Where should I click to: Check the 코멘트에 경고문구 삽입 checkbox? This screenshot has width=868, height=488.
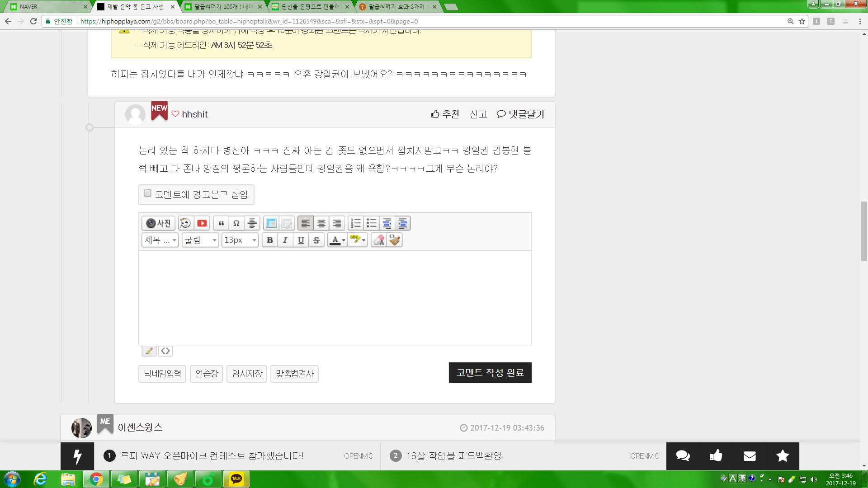(147, 193)
